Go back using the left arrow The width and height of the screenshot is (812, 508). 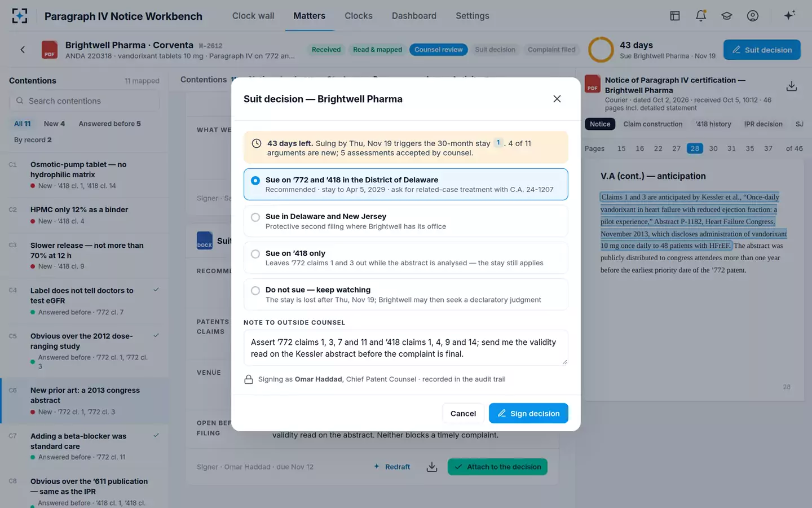(x=23, y=50)
